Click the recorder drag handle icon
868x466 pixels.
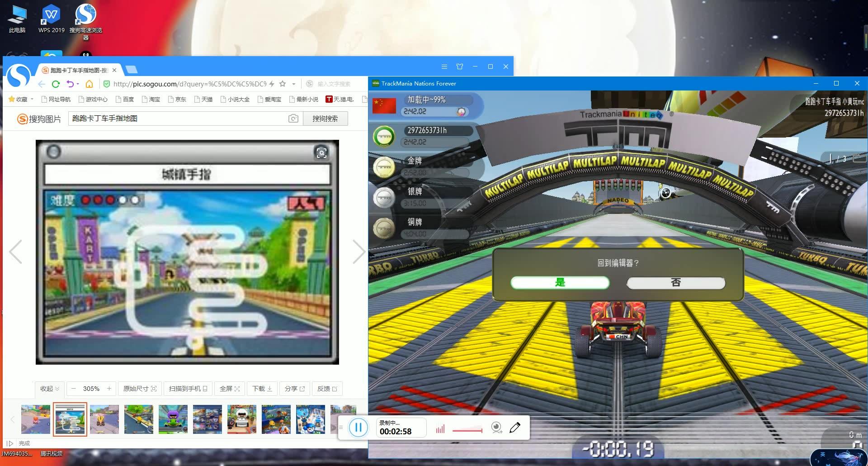(341, 428)
